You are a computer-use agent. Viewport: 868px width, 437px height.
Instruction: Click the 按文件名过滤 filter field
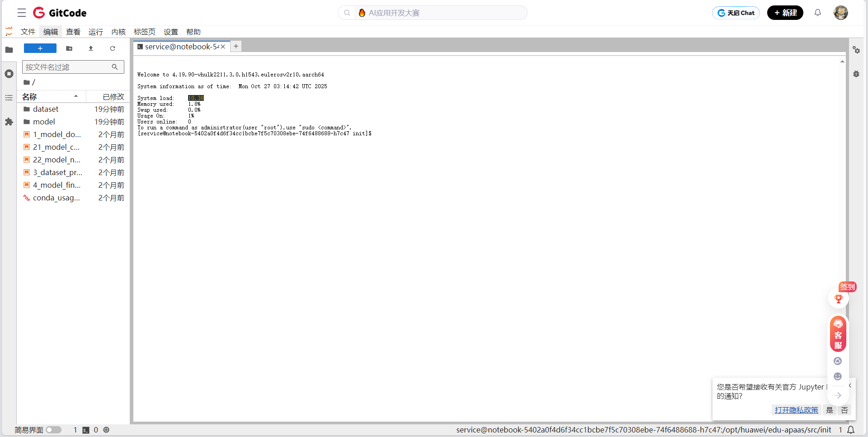click(x=73, y=67)
